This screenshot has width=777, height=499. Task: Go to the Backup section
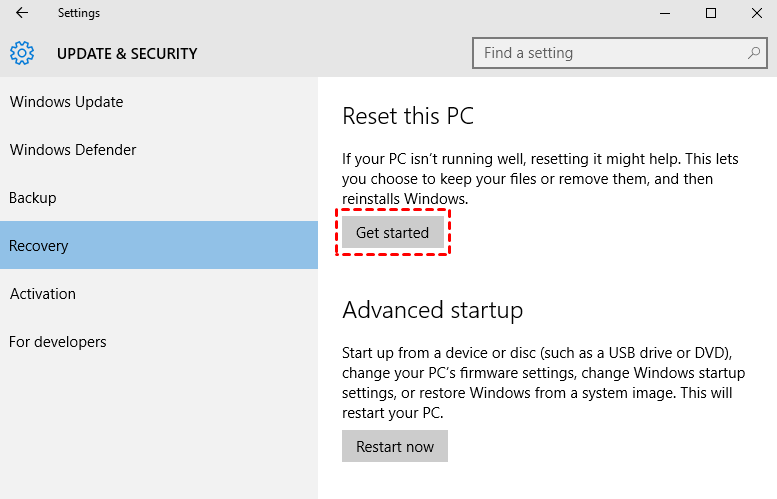click(x=33, y=198)
